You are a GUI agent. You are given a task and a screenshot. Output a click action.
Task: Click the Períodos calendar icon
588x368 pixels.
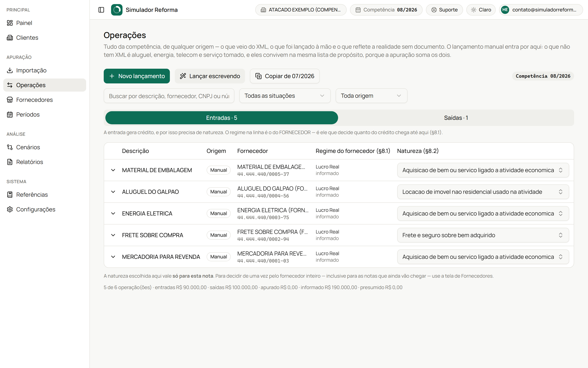click(10, 114)
